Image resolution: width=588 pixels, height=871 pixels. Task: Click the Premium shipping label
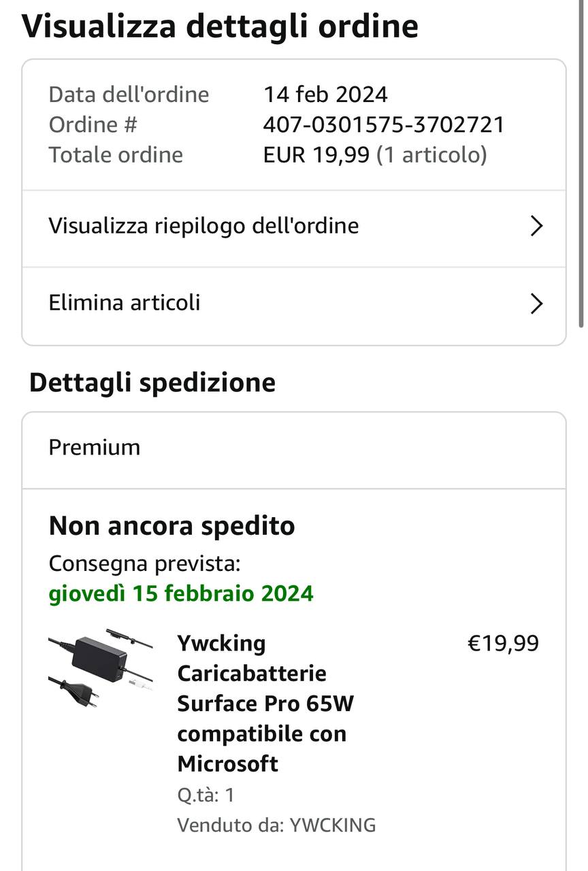coord(95,448)
